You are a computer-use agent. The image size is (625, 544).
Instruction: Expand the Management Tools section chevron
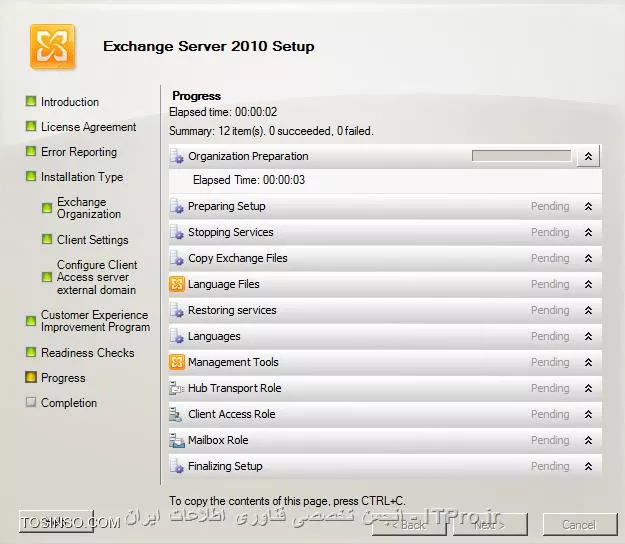click(588, 362)
